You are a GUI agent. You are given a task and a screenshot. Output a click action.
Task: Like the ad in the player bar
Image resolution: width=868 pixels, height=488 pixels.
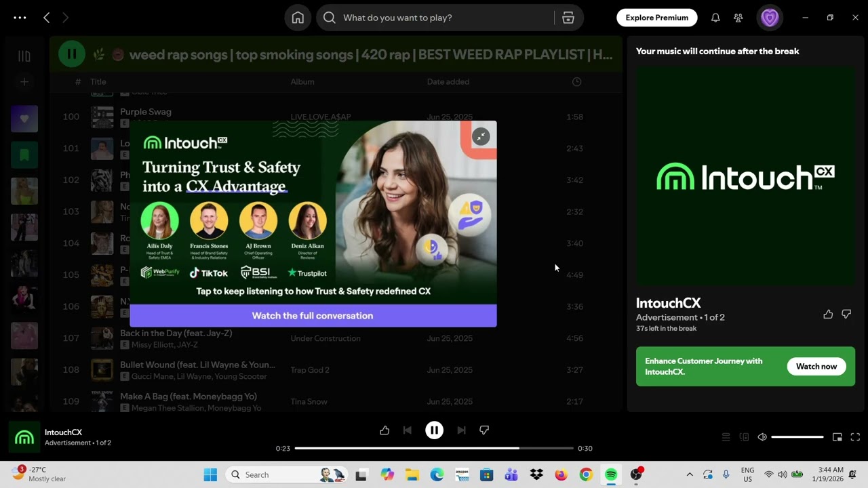click(384, 430)
